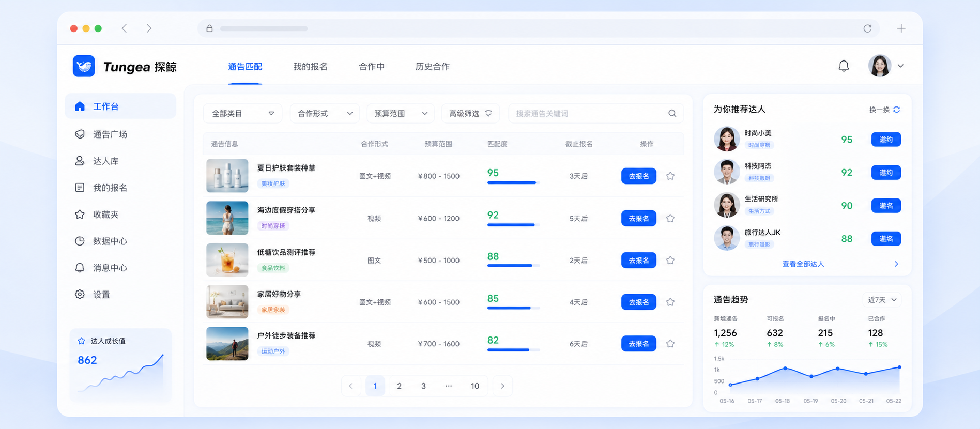Open the 预算范围 filter dropdown

pyautogui.click(x=401, y=113)
